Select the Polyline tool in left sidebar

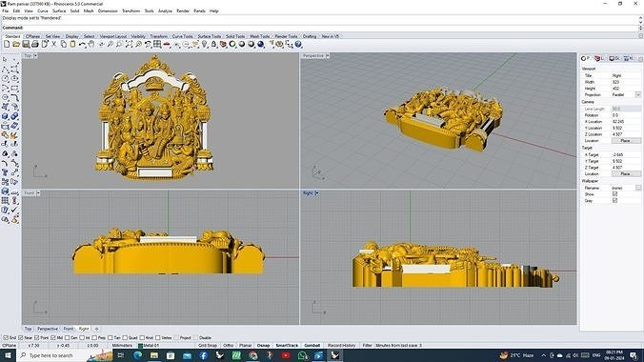point(6,69)
